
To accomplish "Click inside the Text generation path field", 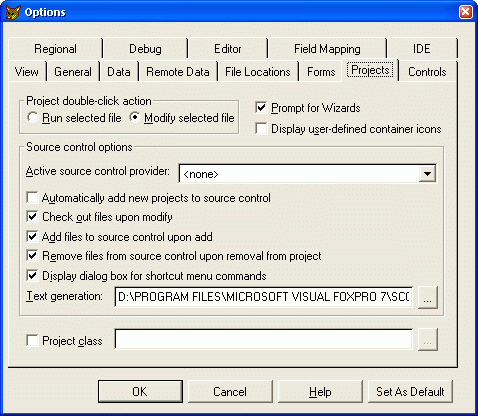I will tap(263, 297).
